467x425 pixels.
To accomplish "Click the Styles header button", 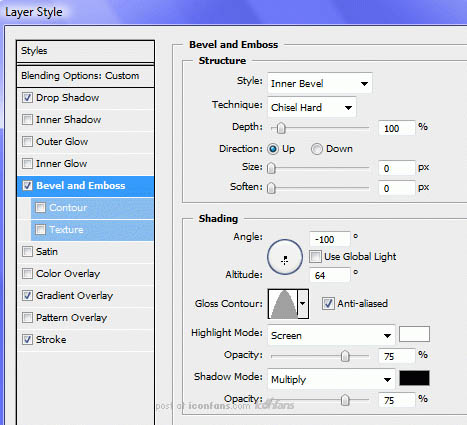I will click(85, 51).
